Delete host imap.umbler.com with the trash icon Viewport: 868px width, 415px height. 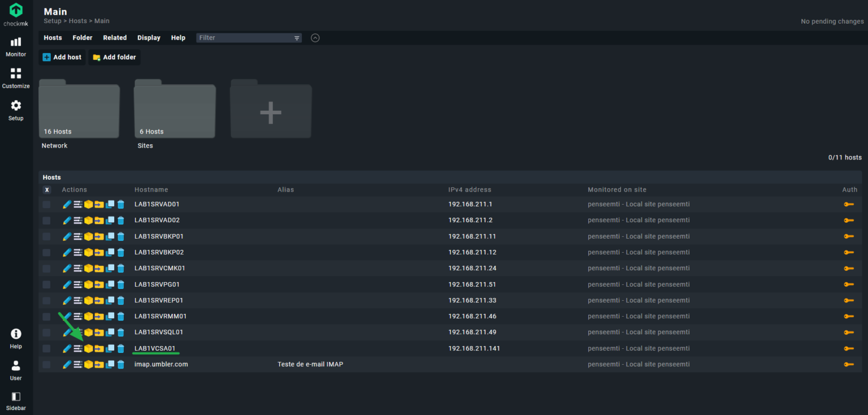pos(121,365)
